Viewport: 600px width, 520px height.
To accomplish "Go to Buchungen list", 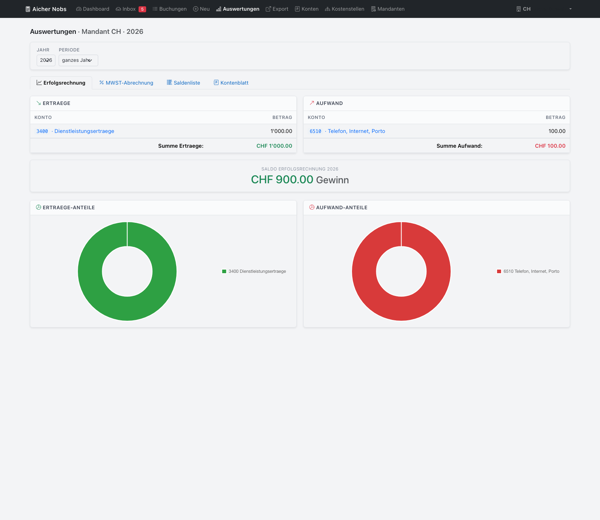I will tap(170, 9).
